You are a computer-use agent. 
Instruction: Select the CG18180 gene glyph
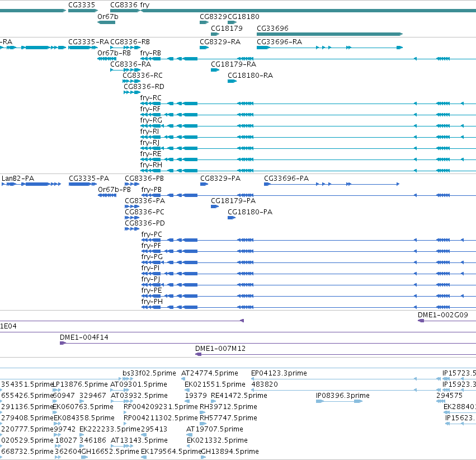click(232, 22)
